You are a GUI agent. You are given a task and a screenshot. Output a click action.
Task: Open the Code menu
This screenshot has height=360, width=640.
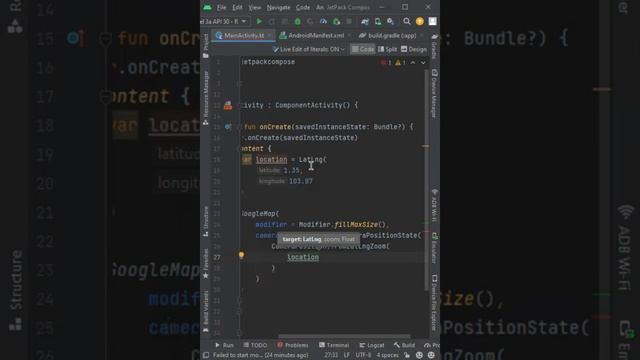(303, 7)
